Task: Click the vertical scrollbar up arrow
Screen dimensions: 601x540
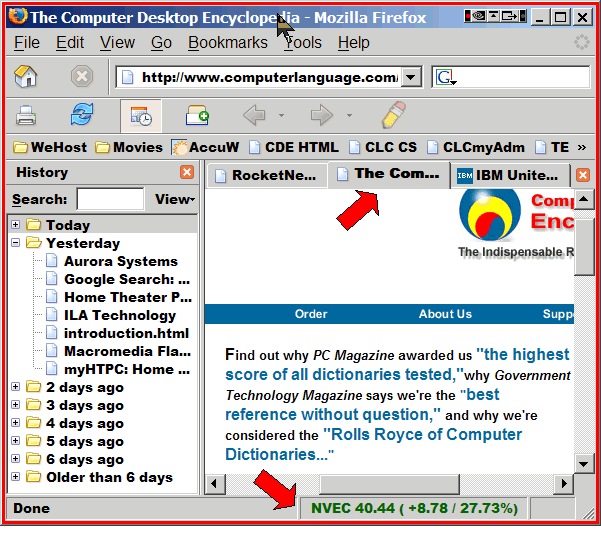Action: [x=584, y=199]
